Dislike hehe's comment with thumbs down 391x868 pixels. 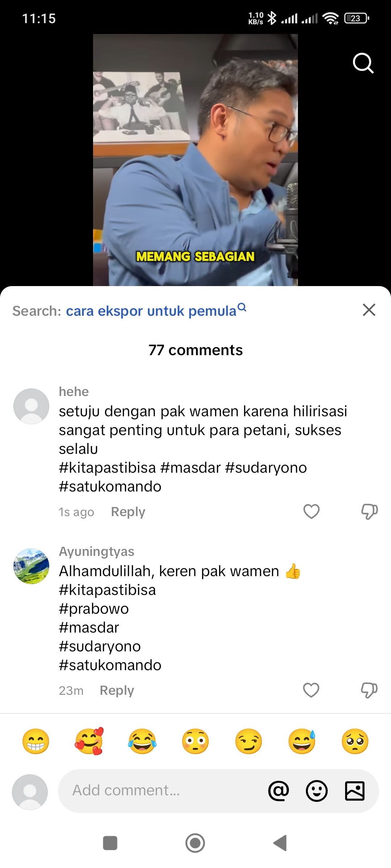(369, 511)
